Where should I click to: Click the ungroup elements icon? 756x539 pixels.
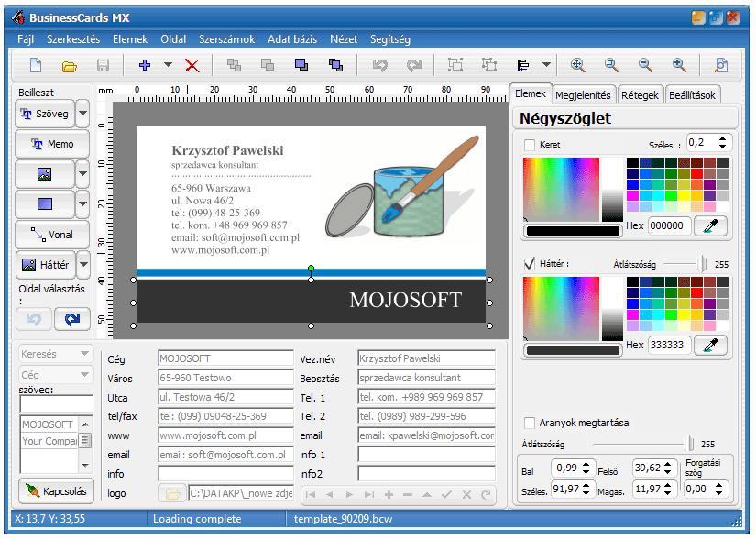pos(489,64)
